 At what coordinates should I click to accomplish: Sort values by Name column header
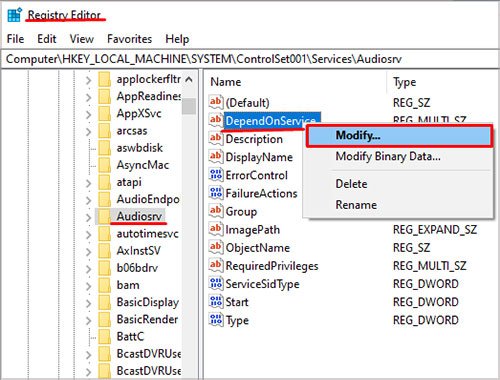(x=226, y=82)
